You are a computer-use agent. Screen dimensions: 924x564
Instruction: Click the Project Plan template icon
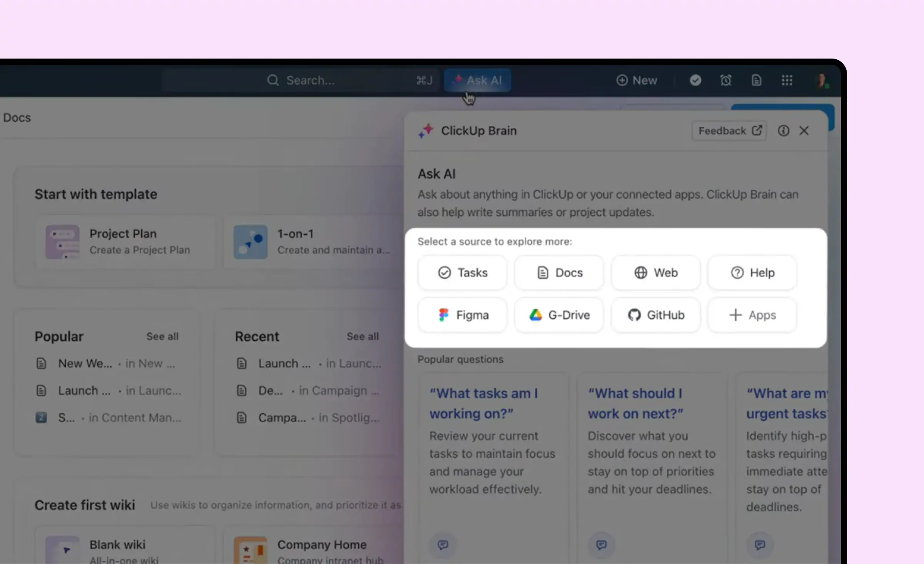(x=62, y=242)
